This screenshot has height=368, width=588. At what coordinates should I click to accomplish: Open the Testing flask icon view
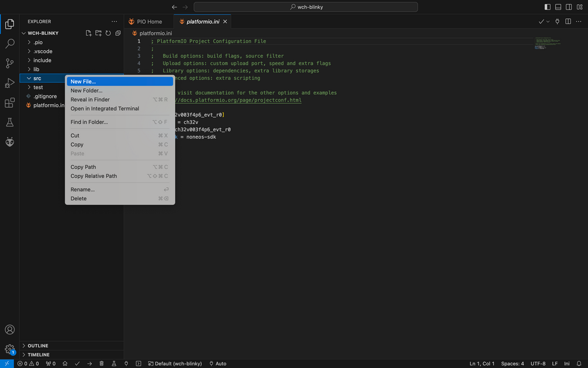9,122
